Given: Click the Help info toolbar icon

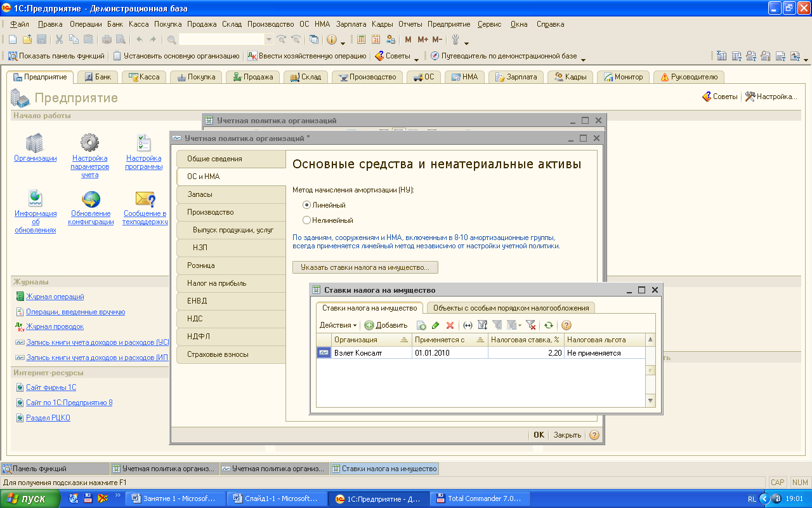Looking at the screenshot, I should point(332,39).
